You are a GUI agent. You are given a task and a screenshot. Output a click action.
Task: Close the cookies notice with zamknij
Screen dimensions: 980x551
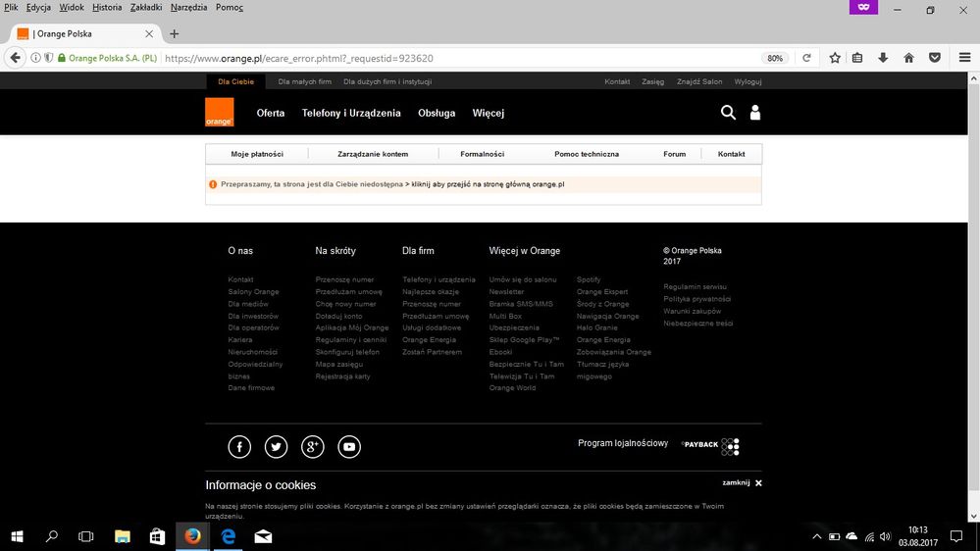742,482
